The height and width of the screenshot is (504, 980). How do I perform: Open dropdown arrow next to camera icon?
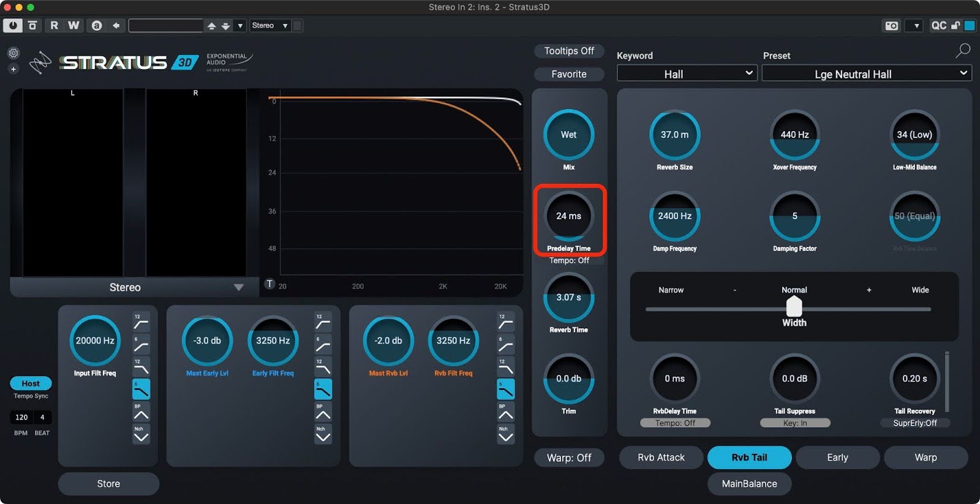pyautogui.click(x=916, y=26)
